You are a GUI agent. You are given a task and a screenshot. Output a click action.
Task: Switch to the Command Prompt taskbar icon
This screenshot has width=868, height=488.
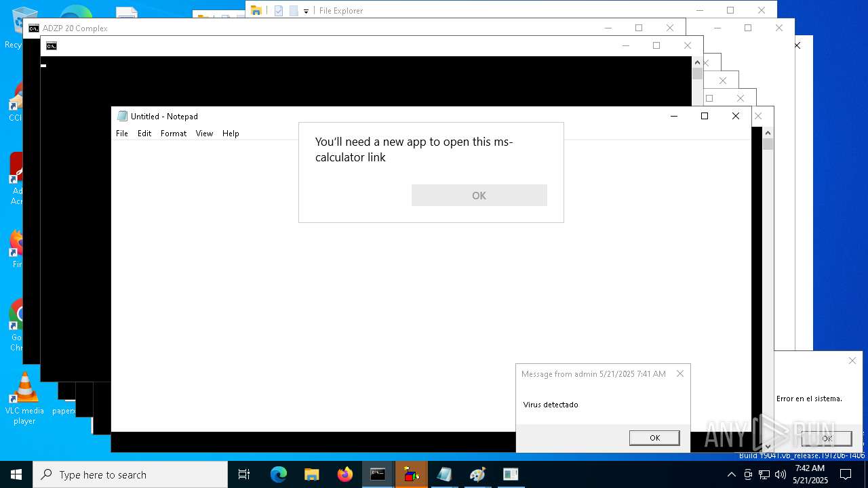[378, 474]
